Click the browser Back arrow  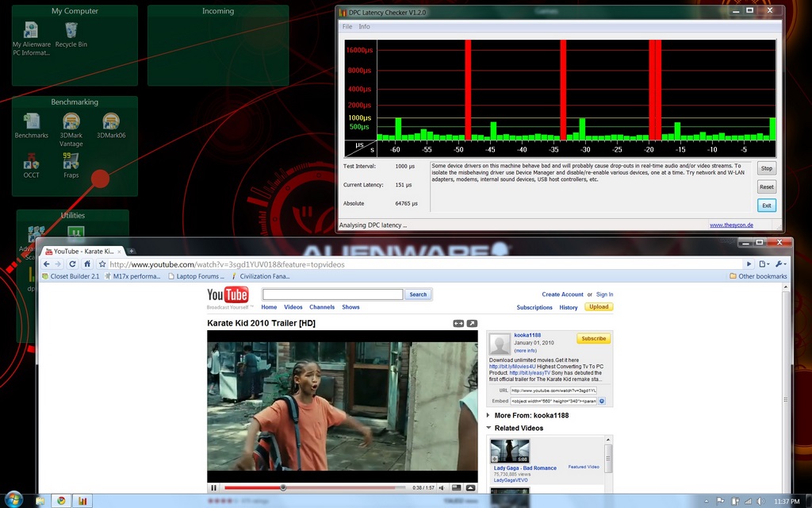point(47,264)
